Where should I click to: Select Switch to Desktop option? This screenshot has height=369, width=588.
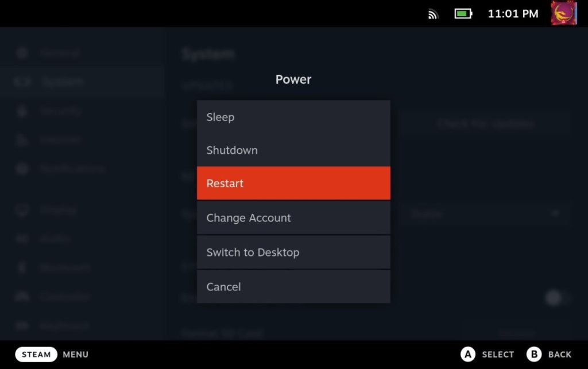click(293, 252)
